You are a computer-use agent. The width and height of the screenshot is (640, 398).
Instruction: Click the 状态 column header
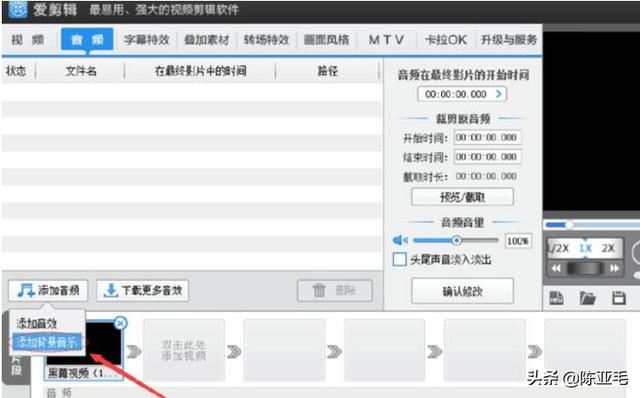16,71
